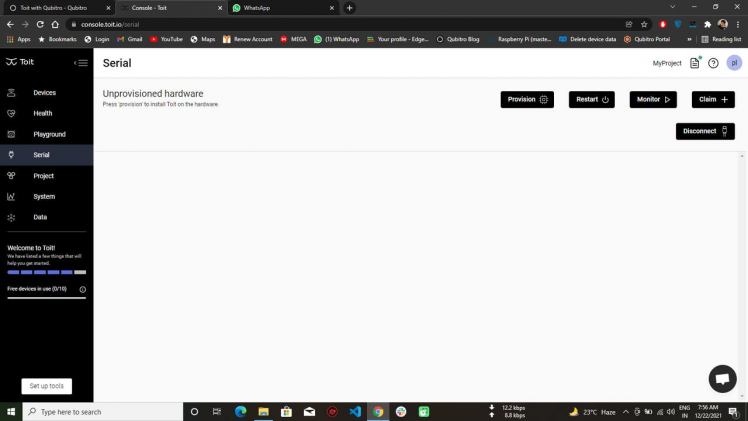Image resolution: width=748 pixels, height=421 pixels.
Task: Open the Reading list
Action: 721,39
